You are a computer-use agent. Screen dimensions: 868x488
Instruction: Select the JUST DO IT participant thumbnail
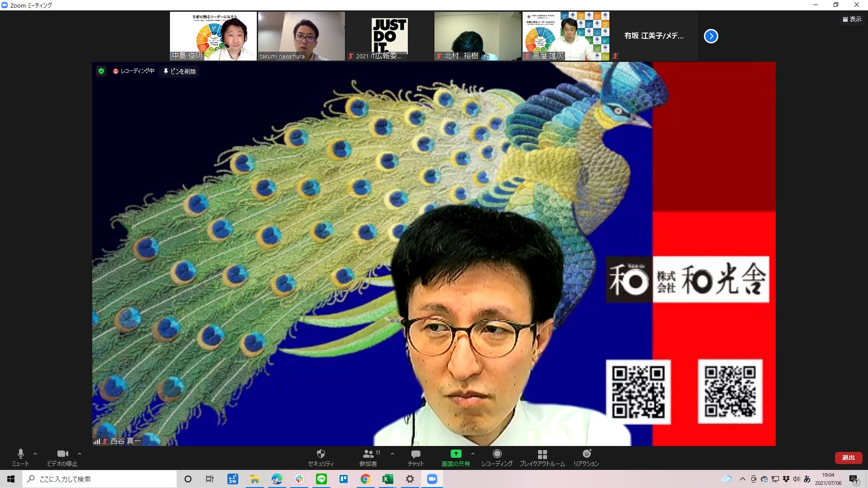click(389, 36)
